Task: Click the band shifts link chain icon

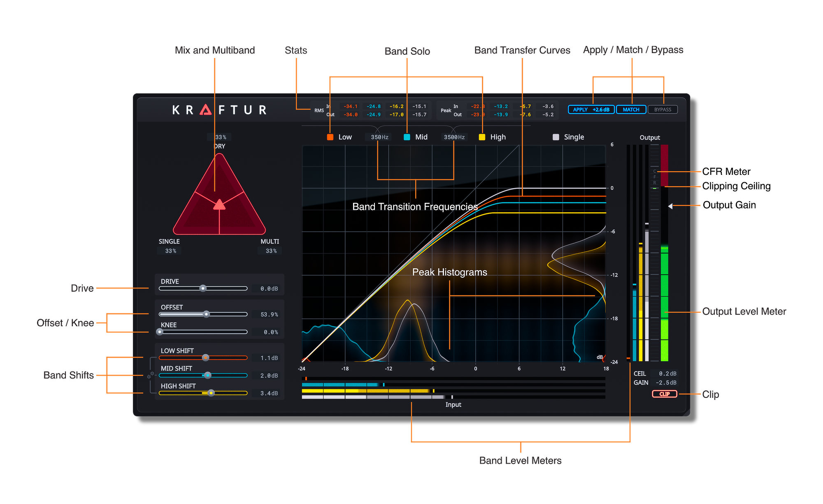Action: [x=151, y=375]
